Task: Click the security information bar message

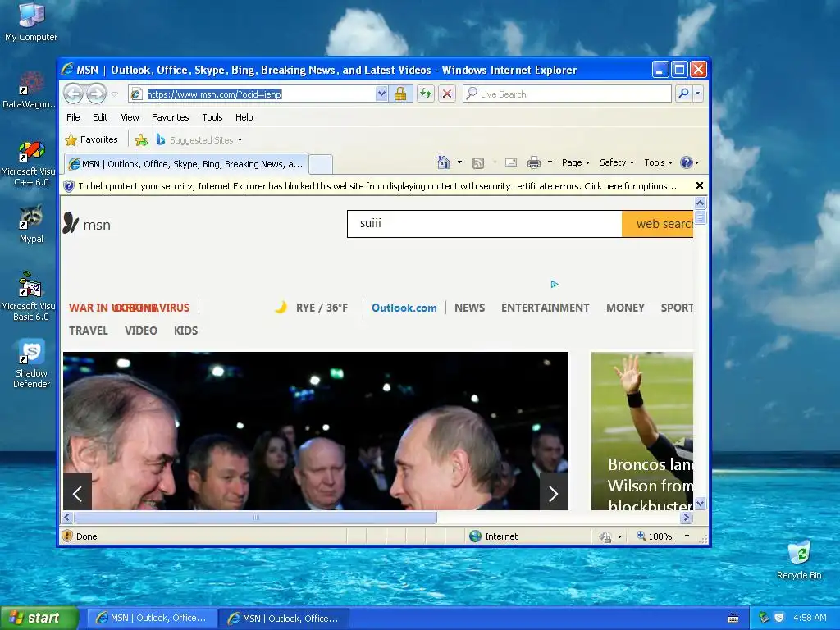Action: coord(377,186)
